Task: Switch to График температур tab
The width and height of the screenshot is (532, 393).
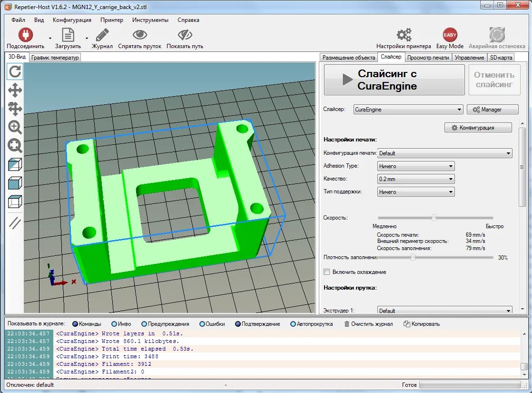Action: [55, 58]
